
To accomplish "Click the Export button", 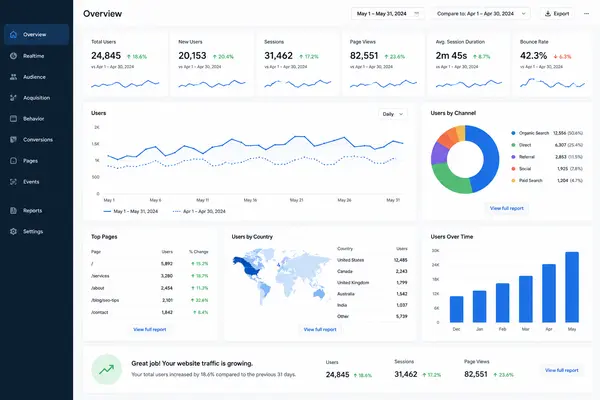I will click(x=557, y=14).
